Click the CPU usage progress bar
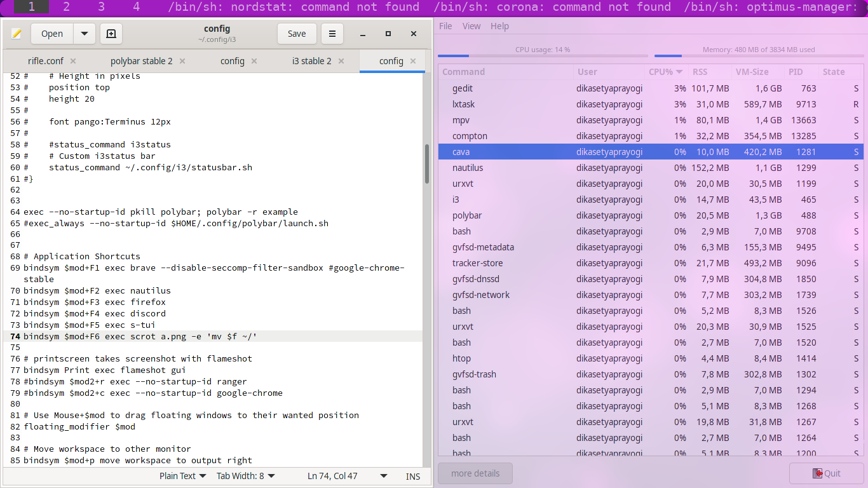Screen dimensions: 868x488 pyautogui.click(x=543, y=56)
